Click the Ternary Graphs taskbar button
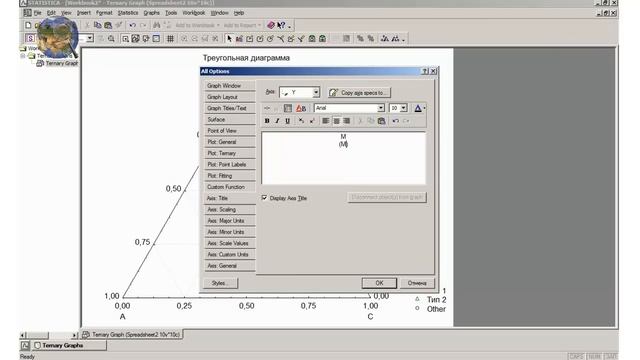640x360 pixels. click(x=69, y=345)
